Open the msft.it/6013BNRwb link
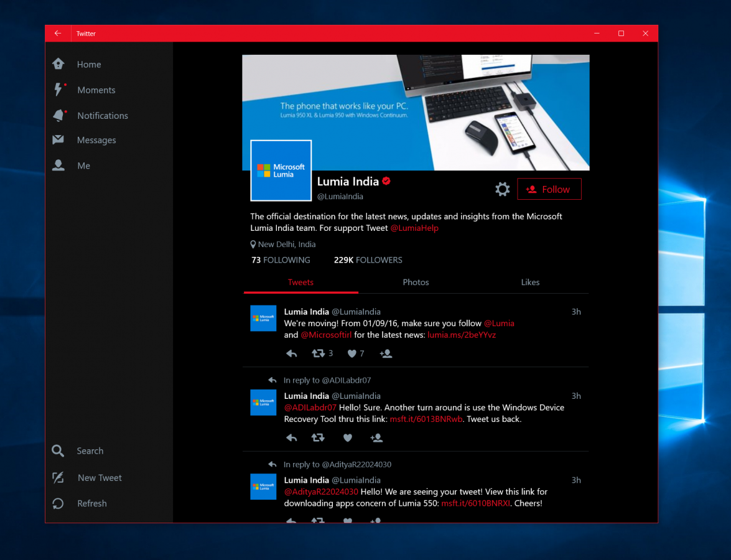 click(426, 419)
